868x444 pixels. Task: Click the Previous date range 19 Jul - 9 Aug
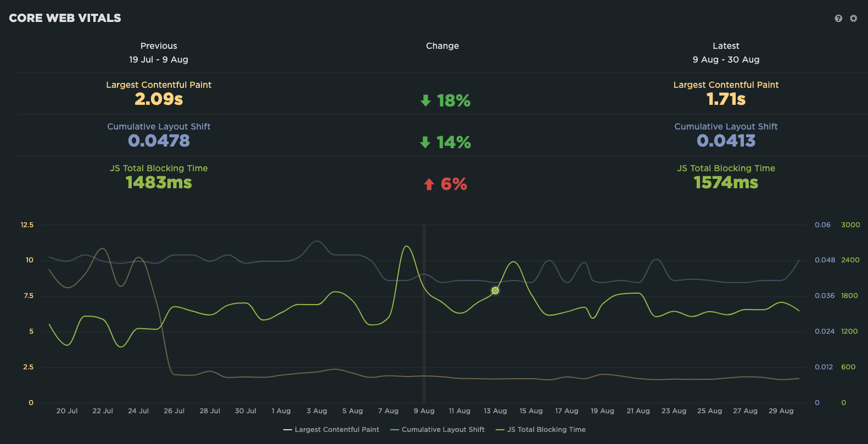(x=159, y=60)
